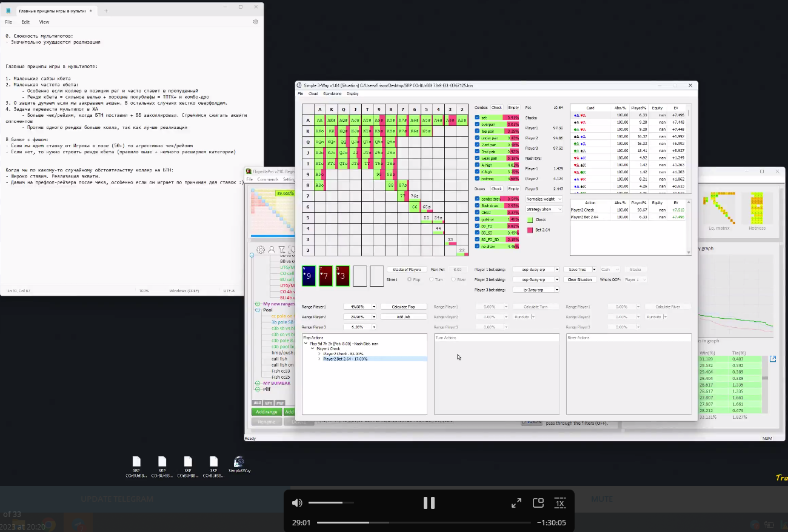Image resolution: width=788 pixels, height=532 pixels.
Task: Open Cloud menu in Simple 3-Way
Action: [313, 94]
